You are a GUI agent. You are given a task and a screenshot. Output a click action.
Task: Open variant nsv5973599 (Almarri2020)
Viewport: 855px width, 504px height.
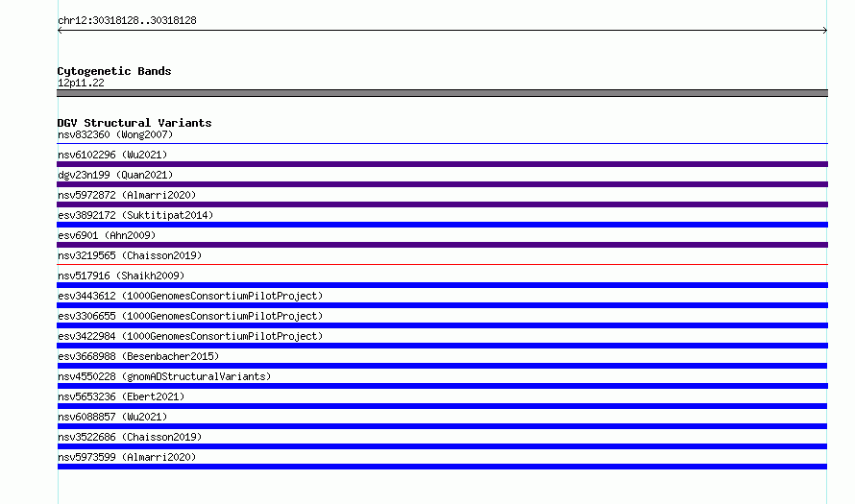click(x=127, y=457)
